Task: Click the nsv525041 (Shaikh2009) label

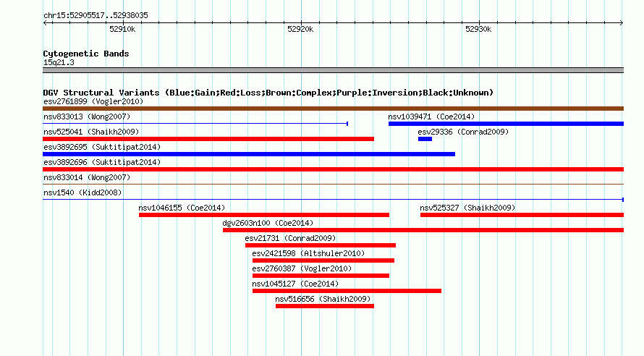Action: pos(91,132)
